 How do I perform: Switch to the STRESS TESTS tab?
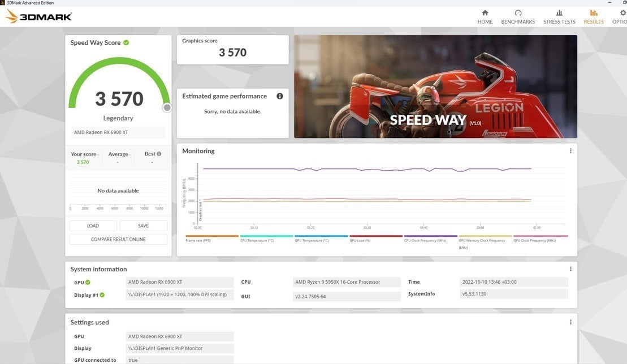(x=559, y=21)
